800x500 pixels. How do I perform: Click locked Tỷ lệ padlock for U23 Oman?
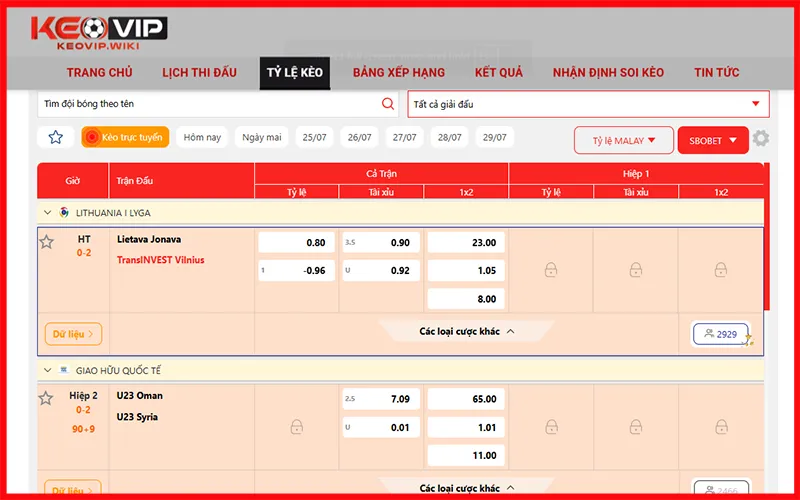(297, 427)
